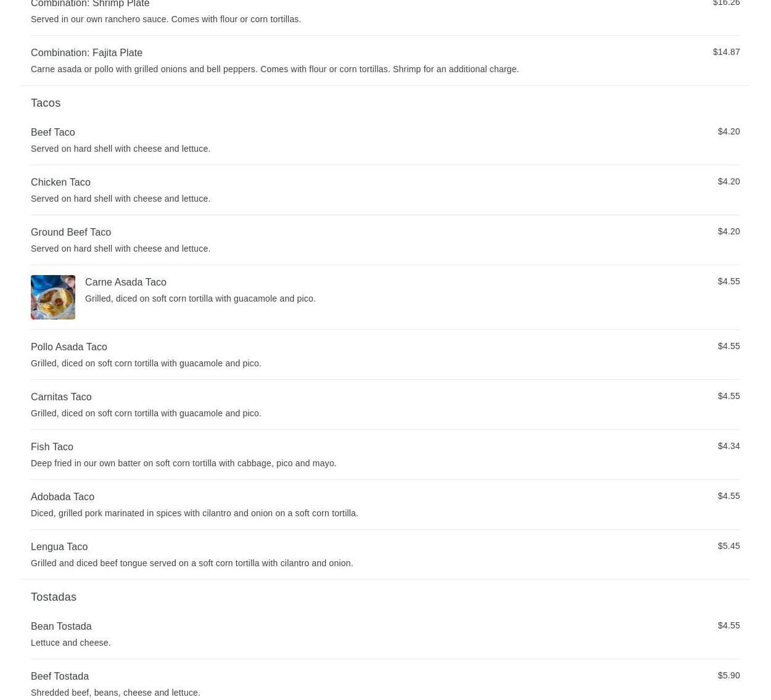Open the Bean Tostada item
The image size is (771, 700).
coord(385,634)
